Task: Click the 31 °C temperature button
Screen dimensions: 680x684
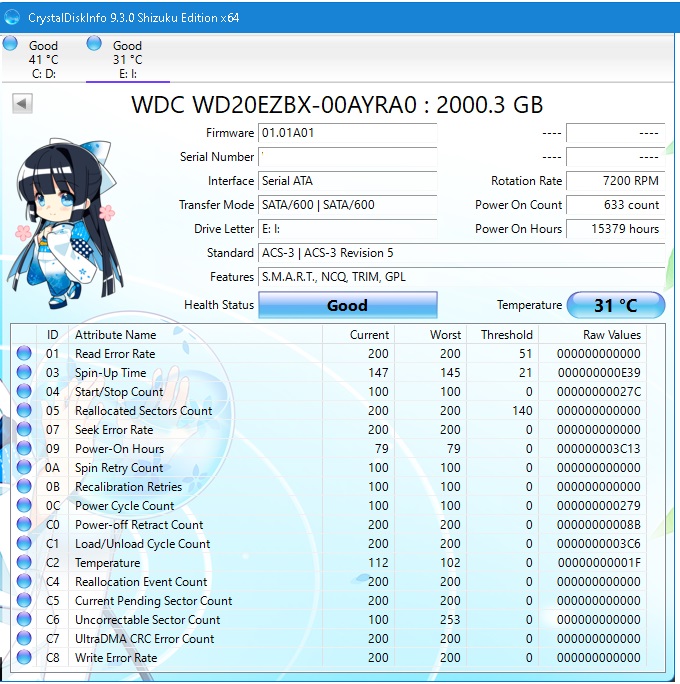Action: coord(615,305)
